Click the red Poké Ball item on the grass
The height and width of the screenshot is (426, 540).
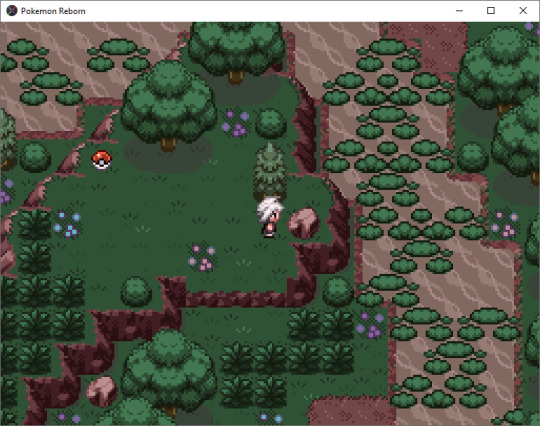tap(102, 160)
